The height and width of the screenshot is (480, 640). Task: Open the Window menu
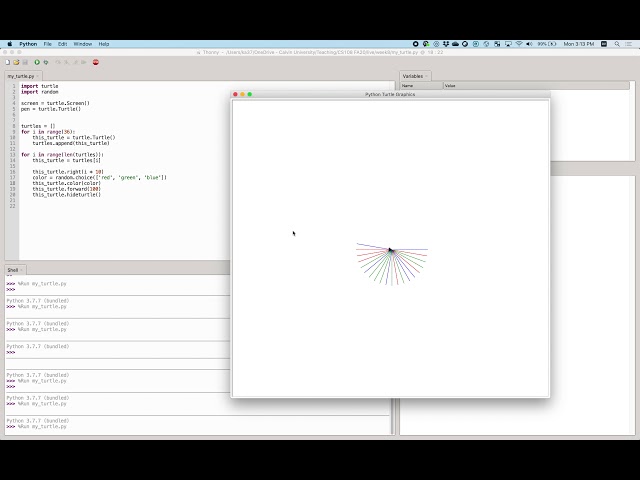pyautogui.click(x=83, y=44)
